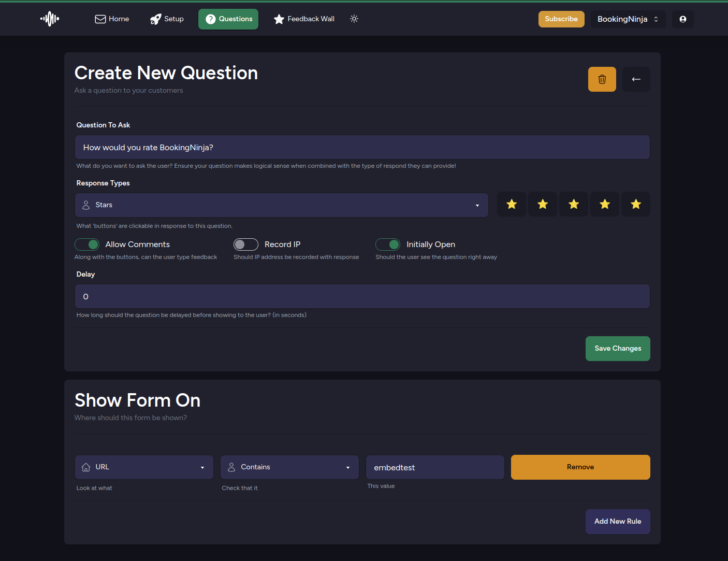Open the Setup nav item
Viewport: 728px width, 561px height.
pos(167,19)
